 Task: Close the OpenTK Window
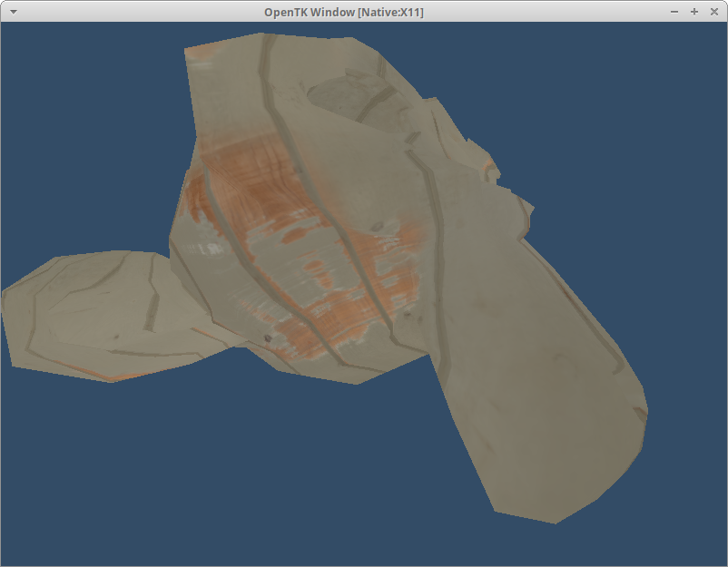[714, 12]
